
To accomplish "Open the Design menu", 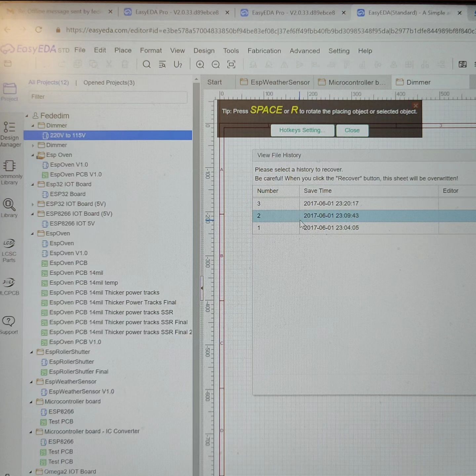I will [204, 51].
